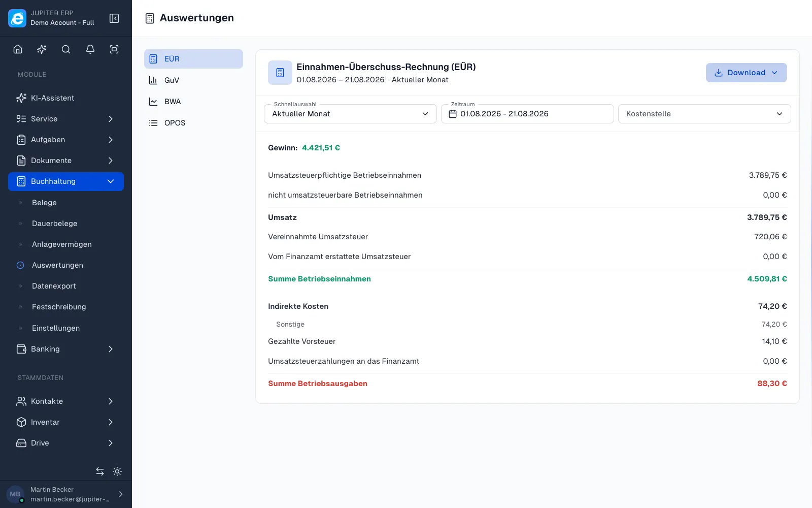Open the home dashboard icon

coord(18,49)
